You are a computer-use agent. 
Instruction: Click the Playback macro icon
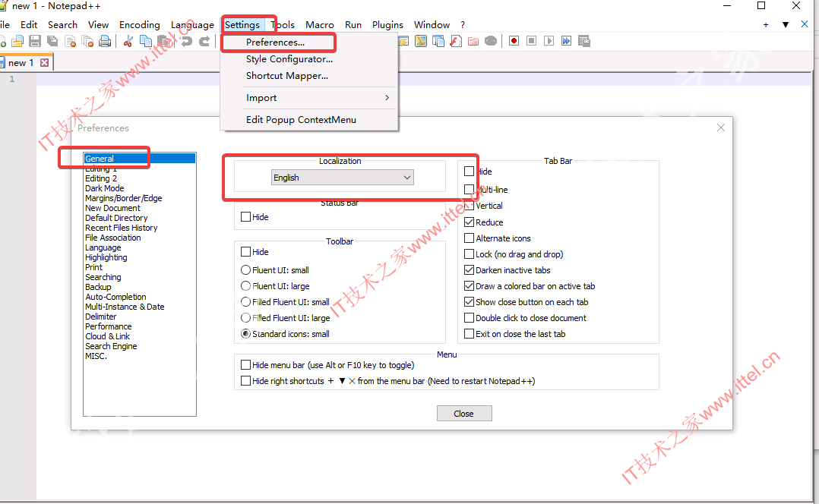point(549,41)
